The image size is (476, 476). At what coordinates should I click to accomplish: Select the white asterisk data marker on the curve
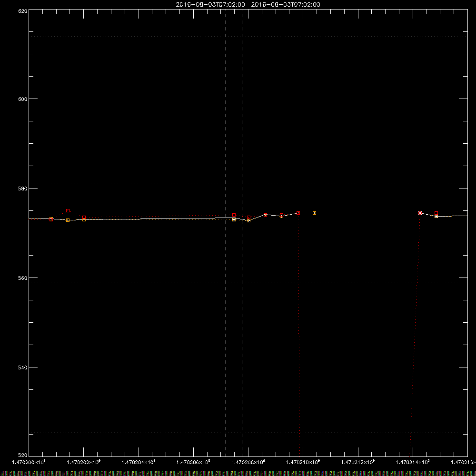pyautogui.click(x=420, y=213)
